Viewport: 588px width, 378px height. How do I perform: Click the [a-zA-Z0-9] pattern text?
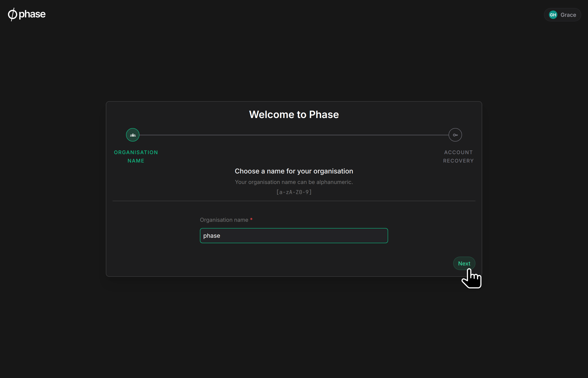pyautogui.click(x=294, y=192)
